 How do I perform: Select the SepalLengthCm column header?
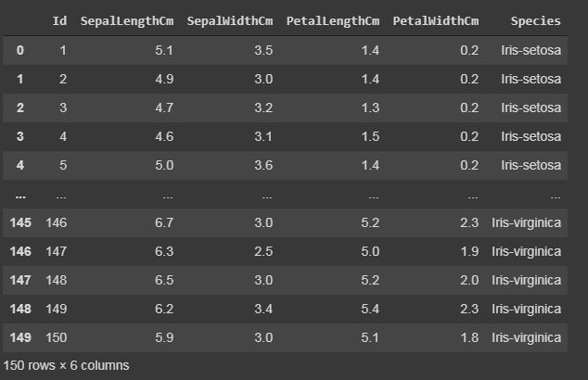pos(127,21)
